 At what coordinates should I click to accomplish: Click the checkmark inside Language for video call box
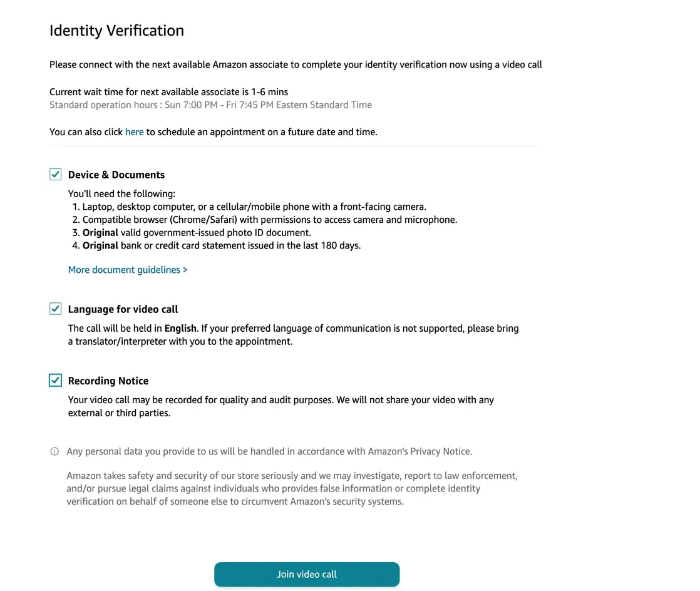(x=55, y=309)
